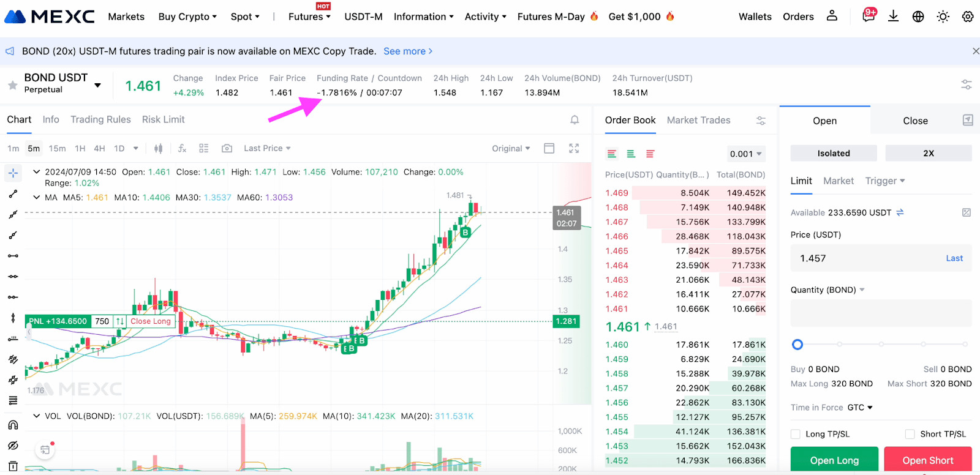This screenshot has height=475, width=980.
Task: Open the Spot menu
Action: (245, 17)
